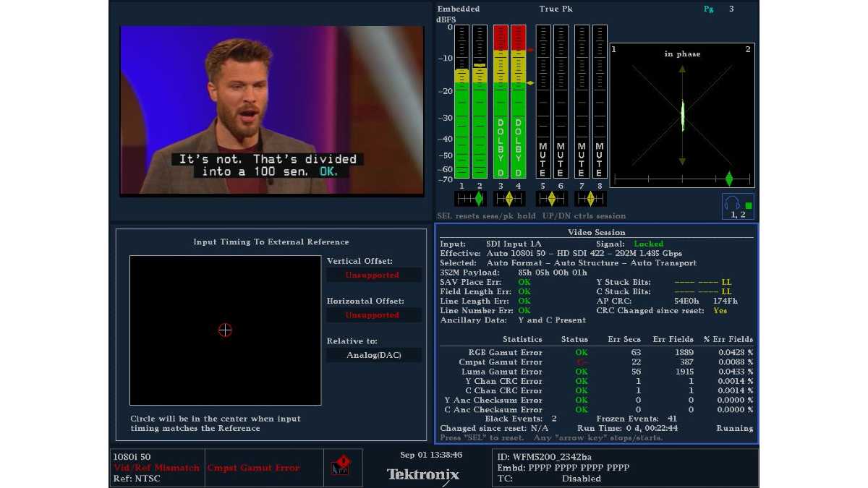
Task: Click the 'Frozen Events' count
Action: (x=672, y=419)
